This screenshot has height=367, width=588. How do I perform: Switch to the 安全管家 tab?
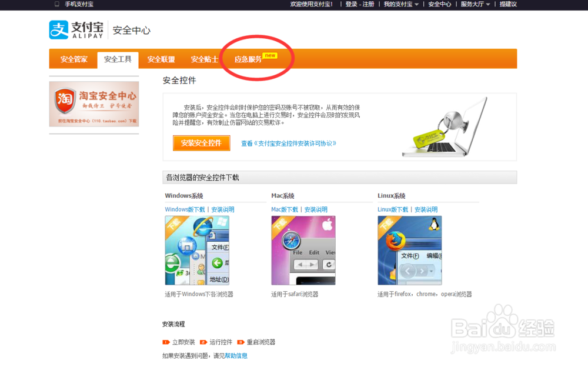tap(73, 59)
